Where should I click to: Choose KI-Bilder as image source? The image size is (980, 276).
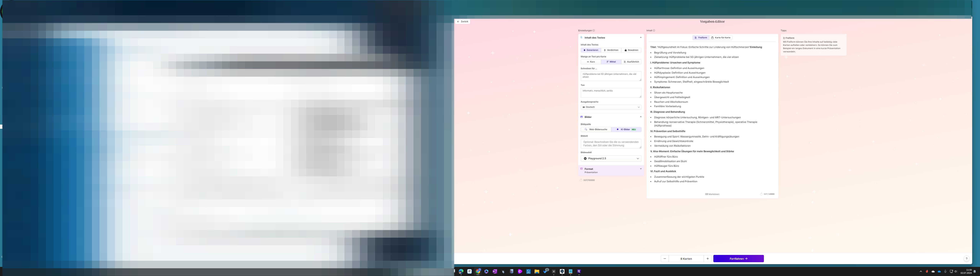[626, 130]
